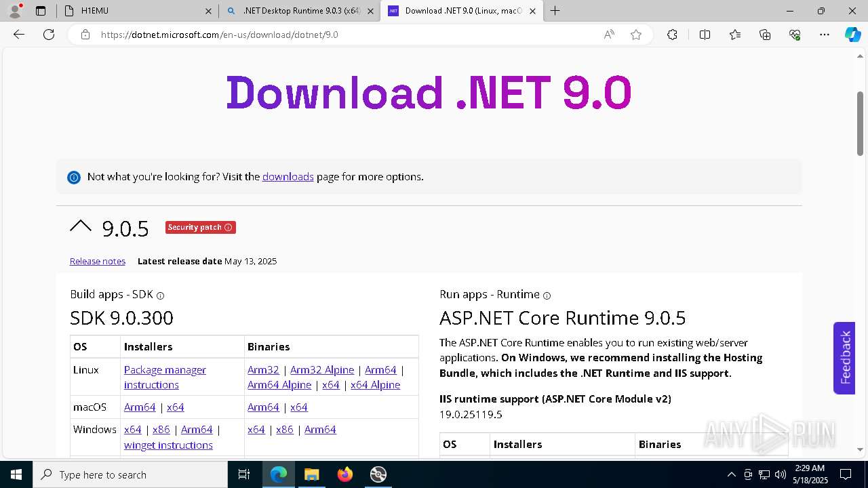Viewport: 868px width, 488px height.
Task: Show info icon next to Build apps - SDK
Action: tap(161, 296)
